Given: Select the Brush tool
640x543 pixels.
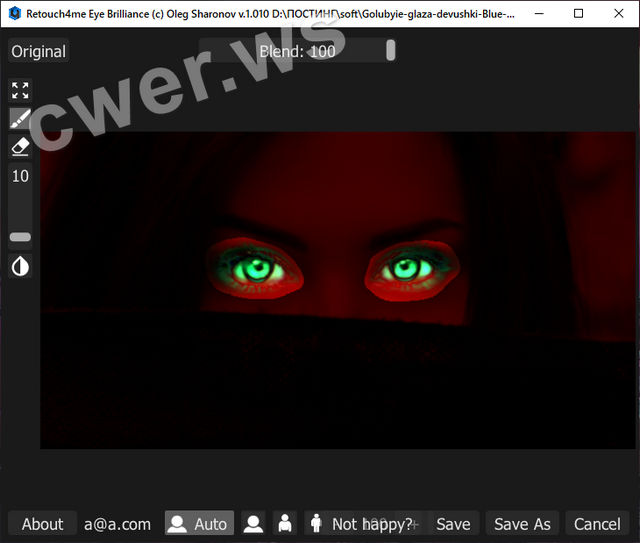Looking at the screenshot, I should (20, 119).
